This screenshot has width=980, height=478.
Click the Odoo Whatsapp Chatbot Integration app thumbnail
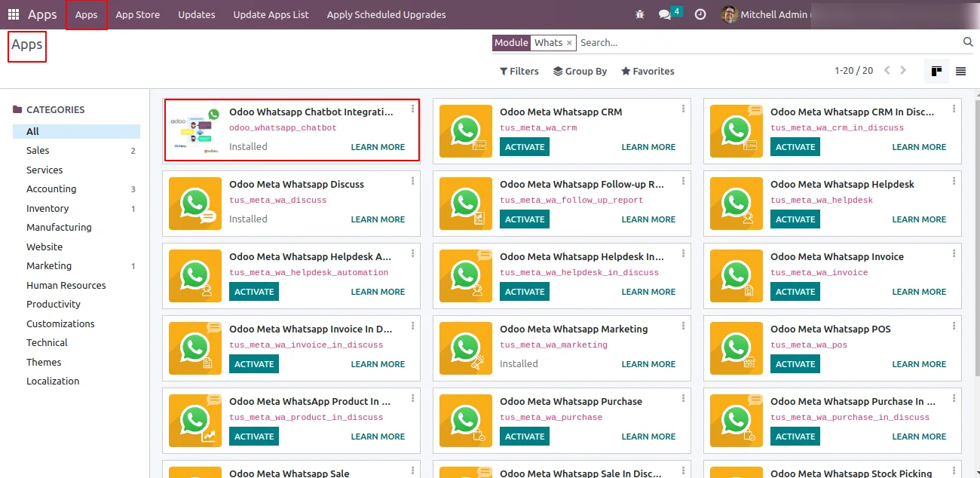195,131
